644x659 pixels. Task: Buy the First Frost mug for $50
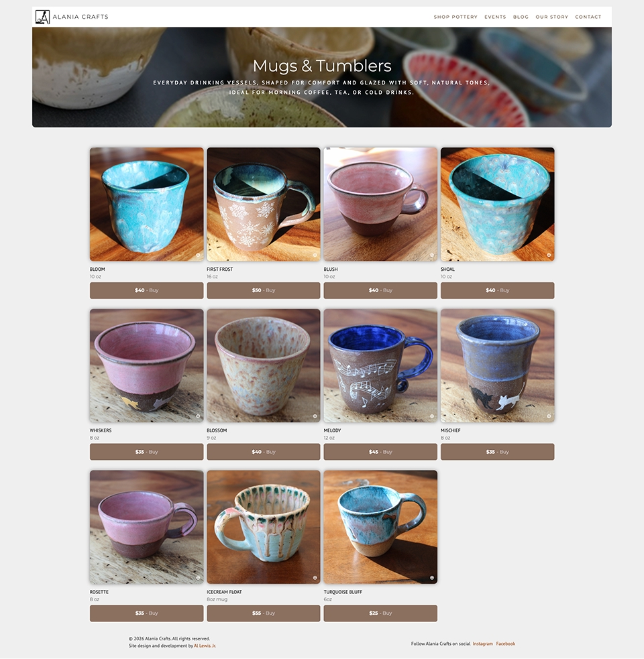click(x=264, y=290)
